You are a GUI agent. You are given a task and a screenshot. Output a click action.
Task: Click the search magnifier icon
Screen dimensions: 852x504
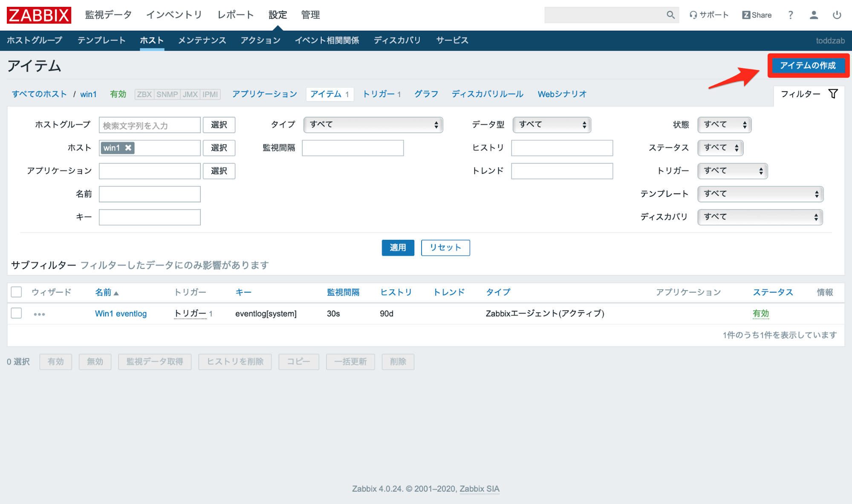[x=670, y=15]
